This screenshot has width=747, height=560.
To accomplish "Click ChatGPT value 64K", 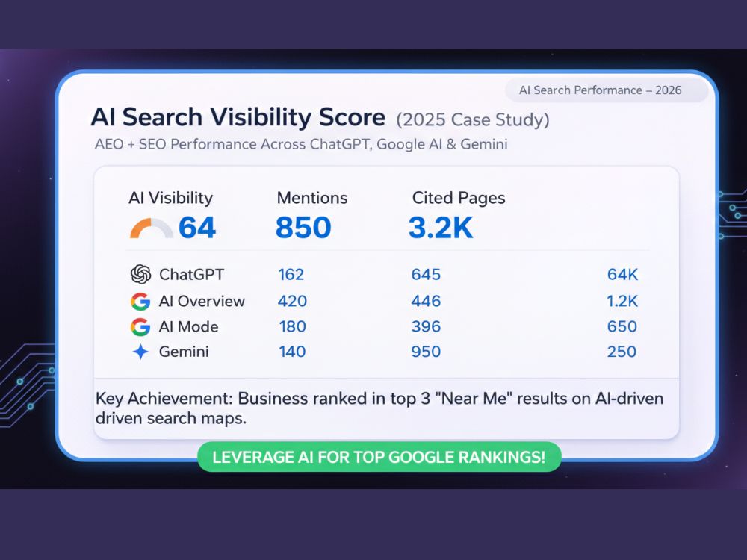I will pyautogui.click(x=622, y=275).
